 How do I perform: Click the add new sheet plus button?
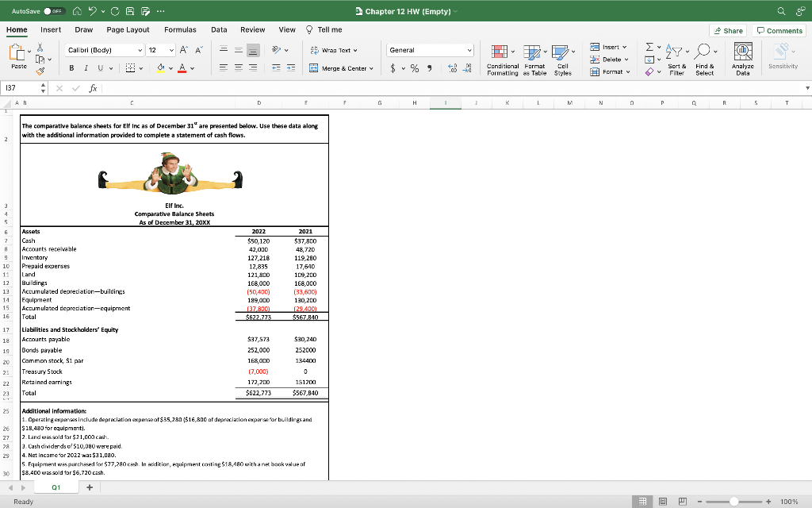point(89,487)
